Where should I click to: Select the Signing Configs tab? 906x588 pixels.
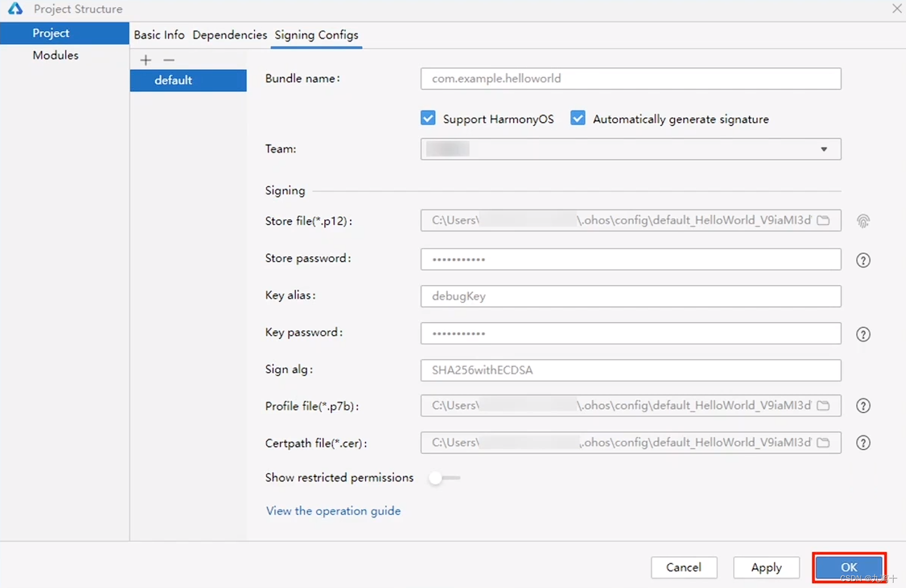316,35
